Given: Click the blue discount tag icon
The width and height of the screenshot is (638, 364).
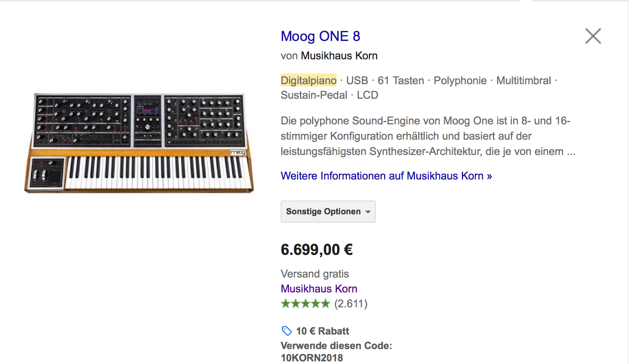Looking at the screenshot, I should tap(286, 331).
